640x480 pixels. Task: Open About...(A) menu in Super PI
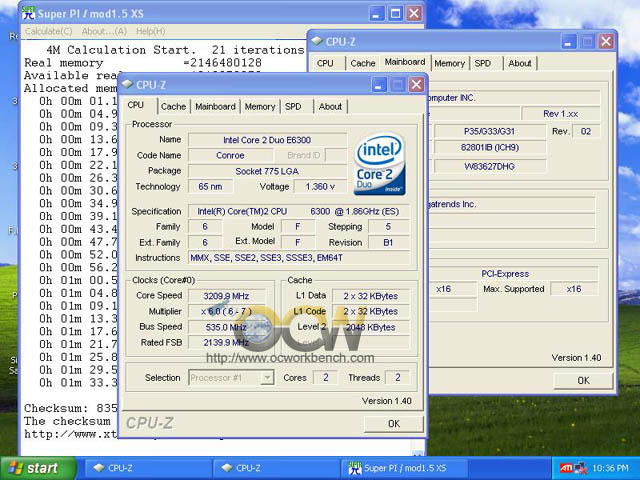(104, 31)
